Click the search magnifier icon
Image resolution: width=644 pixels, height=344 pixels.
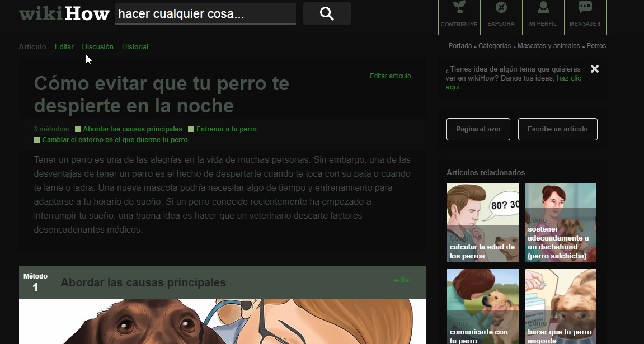[x=326, y=13]
